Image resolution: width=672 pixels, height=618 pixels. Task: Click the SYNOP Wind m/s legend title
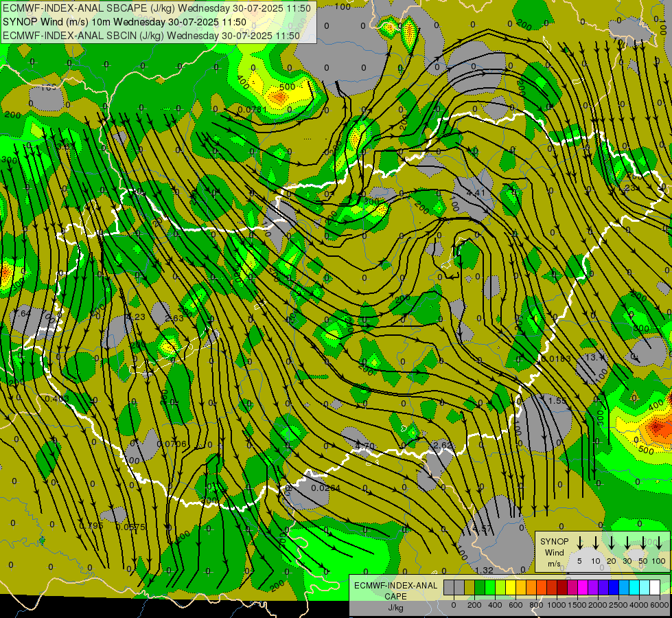tap(554, 553)
